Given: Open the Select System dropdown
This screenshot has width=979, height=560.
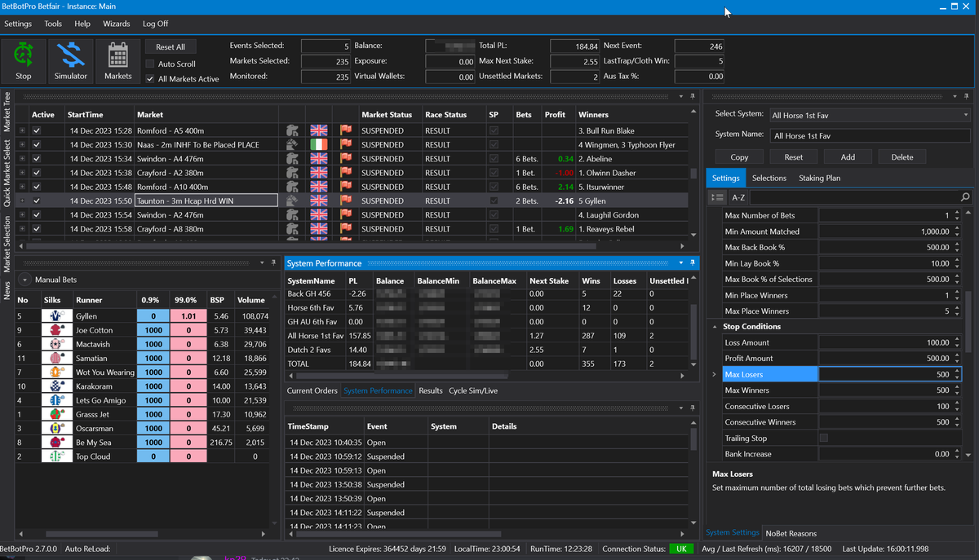Looking at the screenshot, I should point(870,115).
